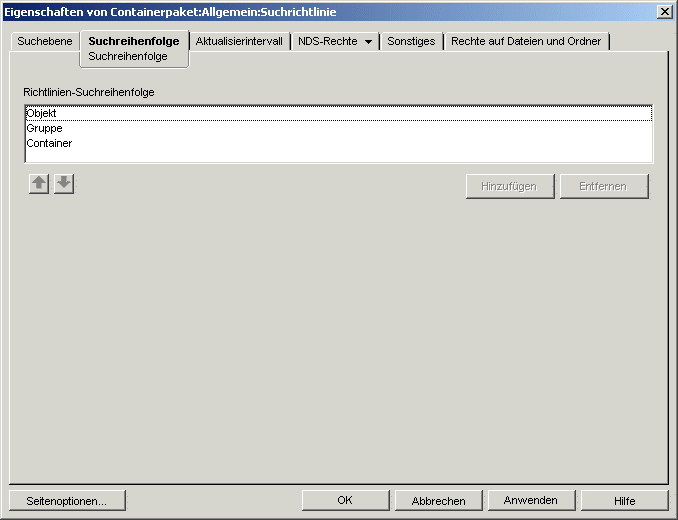This screenshot has height=520, width=678.
Task: Open Rechte auf Dateien und Ordner tab
Action: [526, 42]
